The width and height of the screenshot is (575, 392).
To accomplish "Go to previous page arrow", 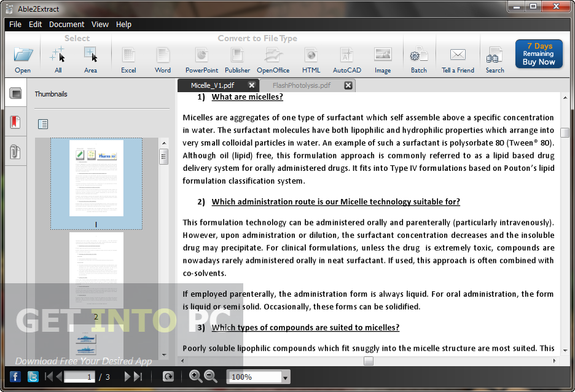I will coord(59,377).
